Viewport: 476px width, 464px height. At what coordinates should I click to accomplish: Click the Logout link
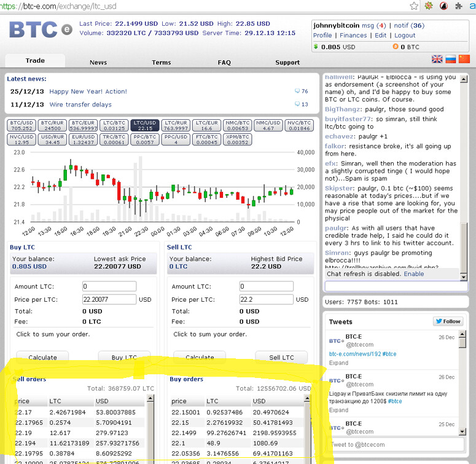tap(405, 35)
